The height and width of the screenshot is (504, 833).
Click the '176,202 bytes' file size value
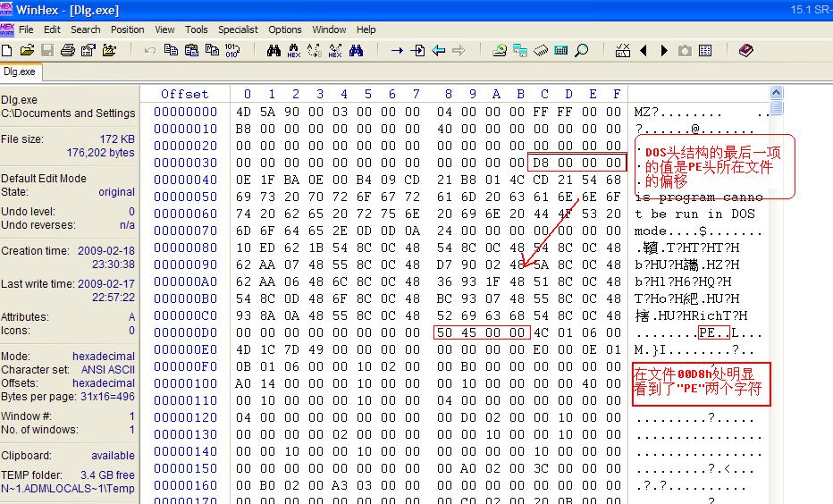pos(100,153)
